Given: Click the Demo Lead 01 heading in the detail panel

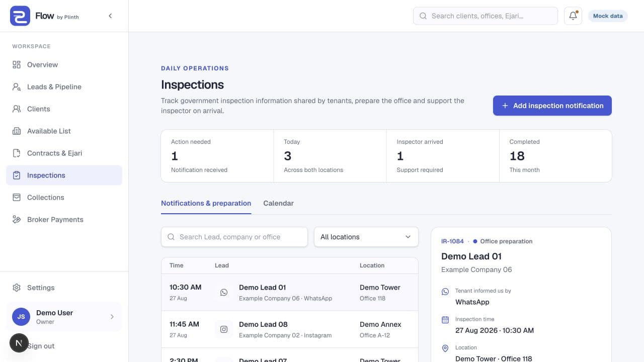Looking at the screenshot, I should pos(471,256).
